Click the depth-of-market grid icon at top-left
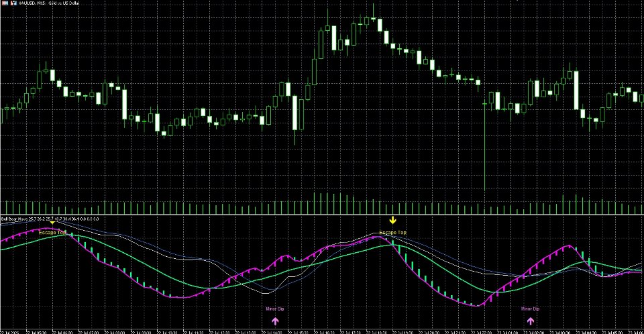This screenshot has height=334, width=644. tap(5, 3)
